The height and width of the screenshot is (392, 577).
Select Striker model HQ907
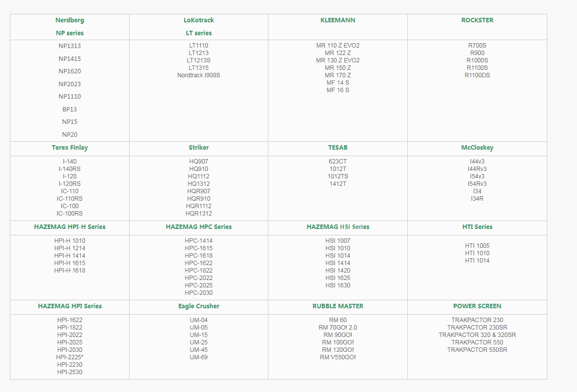pos(199,162)
